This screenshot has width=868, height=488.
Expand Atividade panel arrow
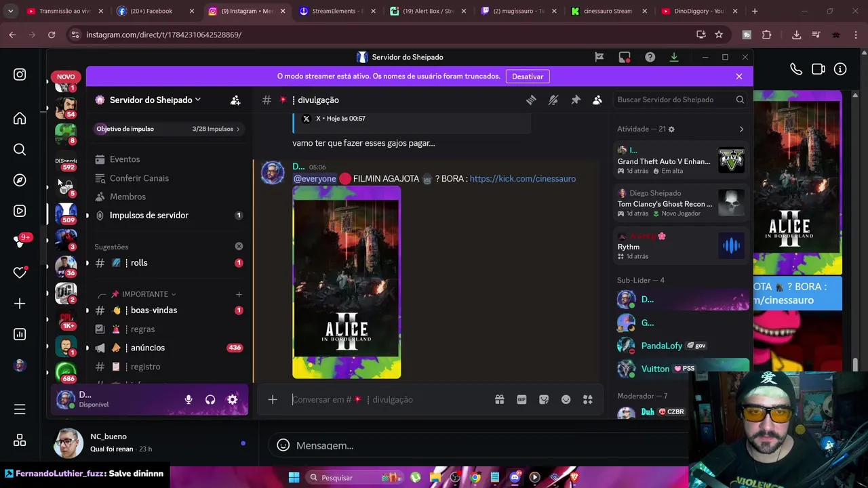click(x=741, y=129)
